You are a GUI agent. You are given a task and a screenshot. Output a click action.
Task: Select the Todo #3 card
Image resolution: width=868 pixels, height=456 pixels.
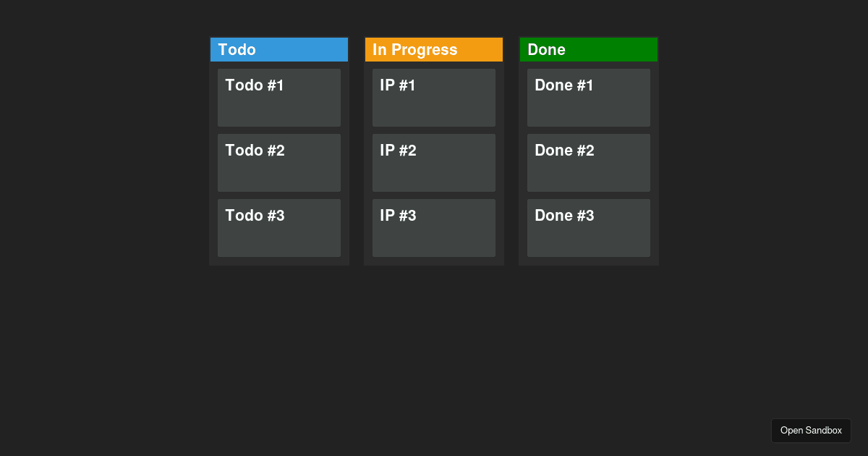[x=278, y=227]
